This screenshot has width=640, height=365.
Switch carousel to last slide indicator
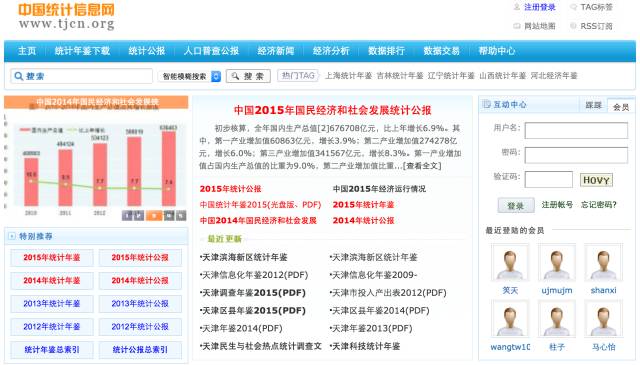coord(181,215)
